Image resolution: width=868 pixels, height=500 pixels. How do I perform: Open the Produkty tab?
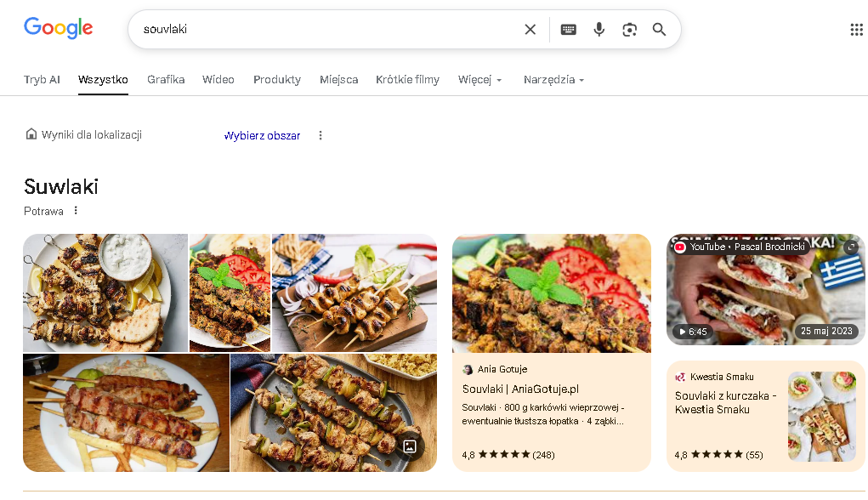[x=277, y=80]
